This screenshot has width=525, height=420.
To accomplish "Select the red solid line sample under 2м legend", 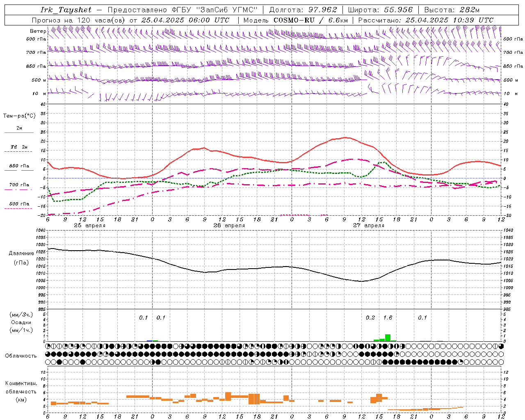I will coord(19,133).
